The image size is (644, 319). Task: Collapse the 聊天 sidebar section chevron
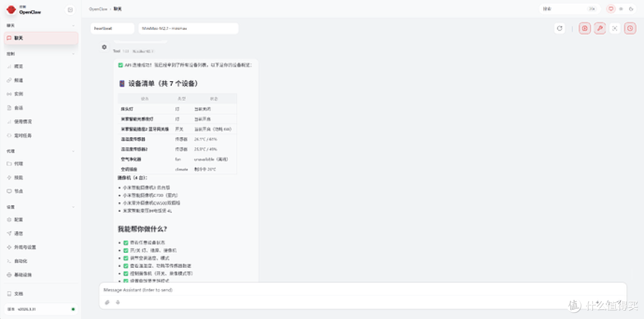[73, 26]
